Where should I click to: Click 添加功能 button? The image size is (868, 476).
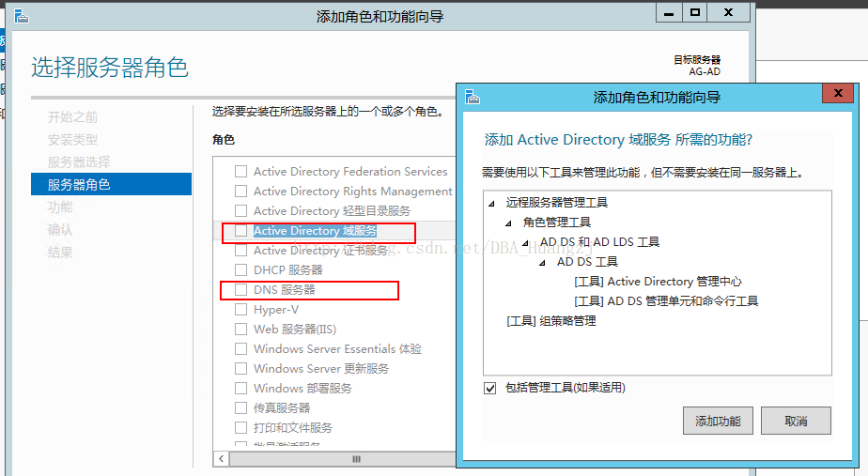coord(718,422)
